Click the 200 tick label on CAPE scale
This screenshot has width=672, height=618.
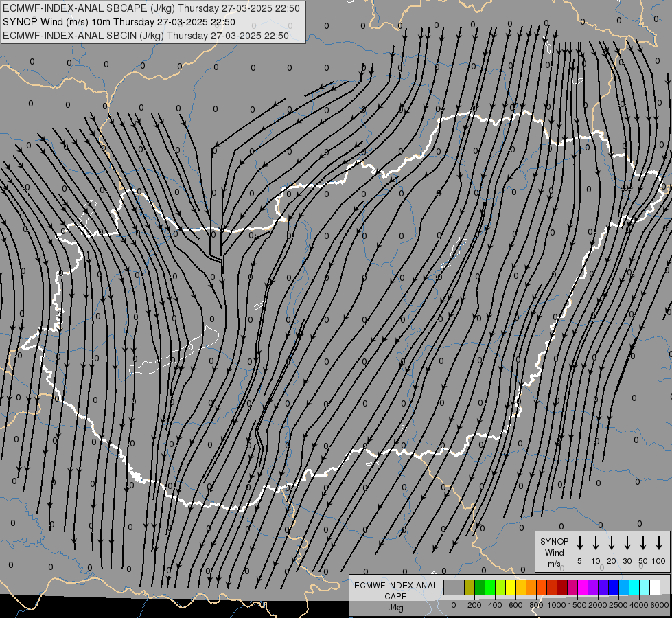474,605
